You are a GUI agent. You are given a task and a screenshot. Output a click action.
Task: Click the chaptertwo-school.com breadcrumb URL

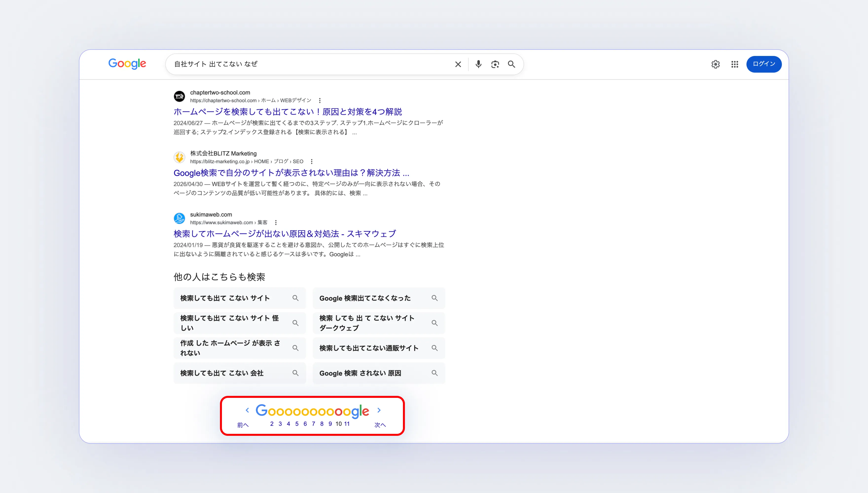(x=251, y=101)
